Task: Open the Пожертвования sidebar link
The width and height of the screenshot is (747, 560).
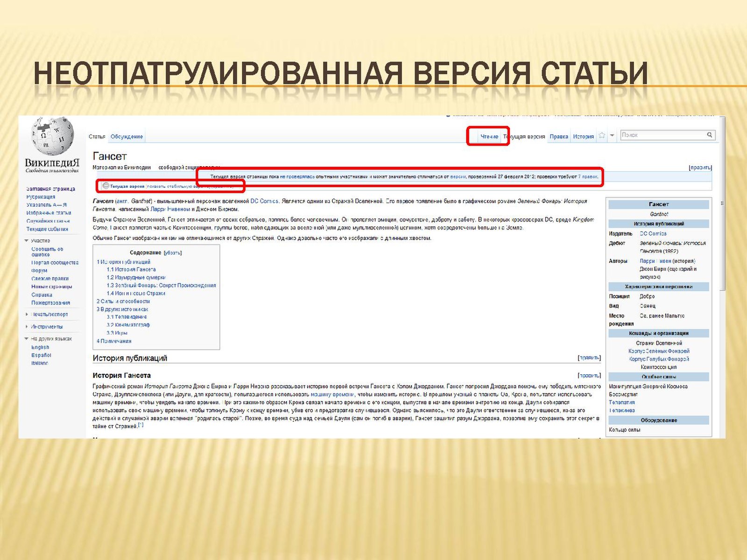Action: click(x=50, y=303)
